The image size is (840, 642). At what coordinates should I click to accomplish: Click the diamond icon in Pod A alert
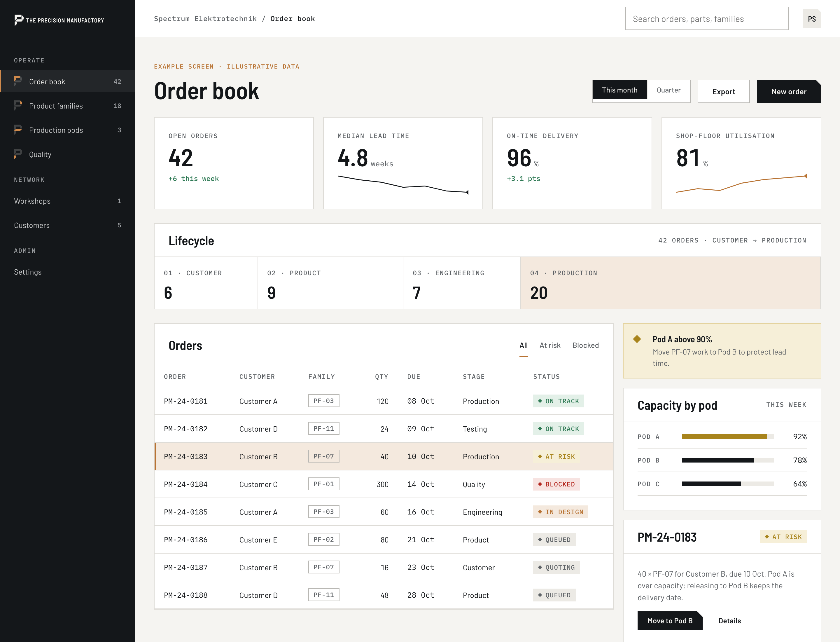pyautogui.click(x=637, y=339)
